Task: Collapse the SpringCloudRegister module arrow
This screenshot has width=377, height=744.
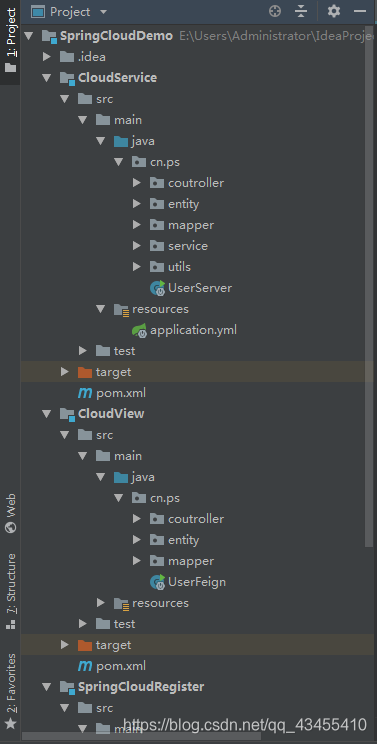Action: (x=46, y=687)
